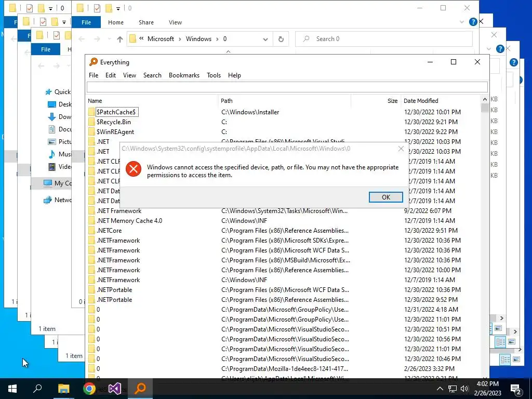Open the Bookmarks menu in Everything

pos(184,75)
